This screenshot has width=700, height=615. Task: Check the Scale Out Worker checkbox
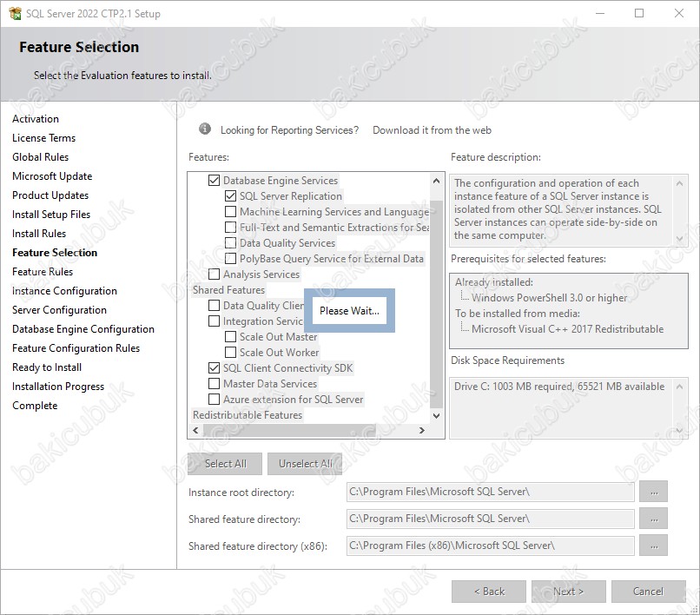[x=230, y=353]
